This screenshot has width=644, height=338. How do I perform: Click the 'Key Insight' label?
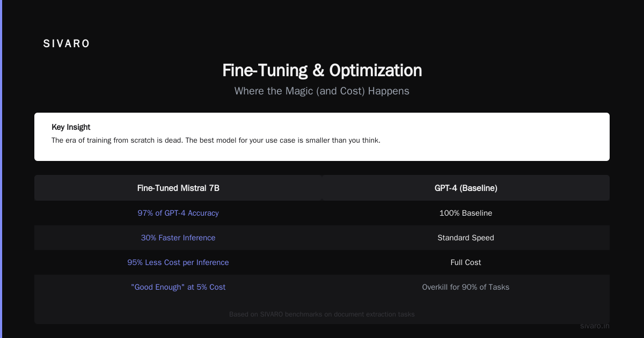tap(71, 127)
